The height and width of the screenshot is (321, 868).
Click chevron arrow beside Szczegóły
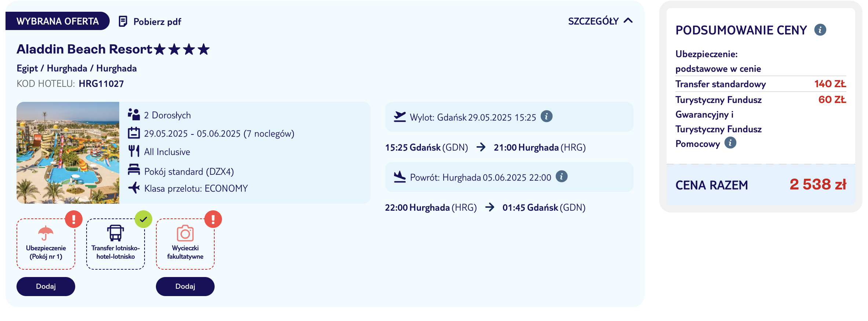click(628, 21)
